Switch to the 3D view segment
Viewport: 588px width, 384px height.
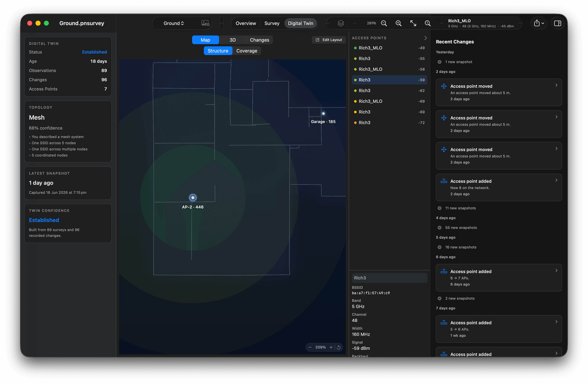click(x=232, y=40)
